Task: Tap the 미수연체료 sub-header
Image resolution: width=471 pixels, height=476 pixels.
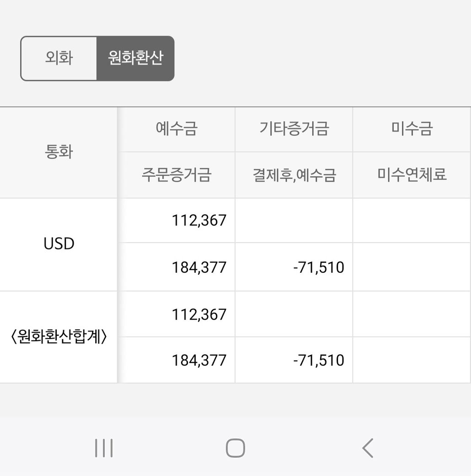Action: click(412, 175)
